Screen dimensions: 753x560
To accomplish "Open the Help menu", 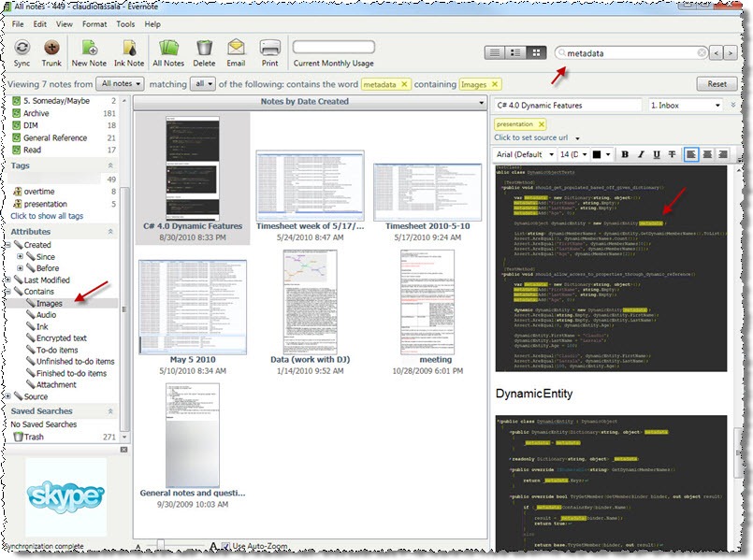I will tap(152, 24).
